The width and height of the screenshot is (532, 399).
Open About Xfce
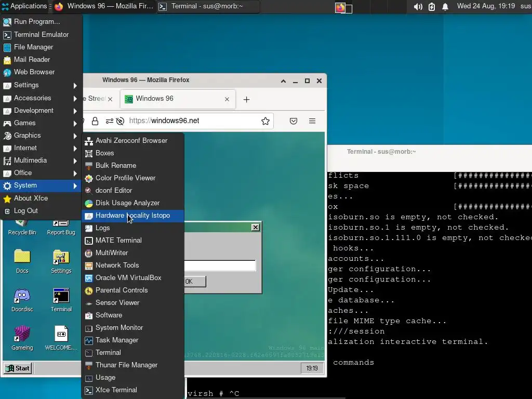41,198
